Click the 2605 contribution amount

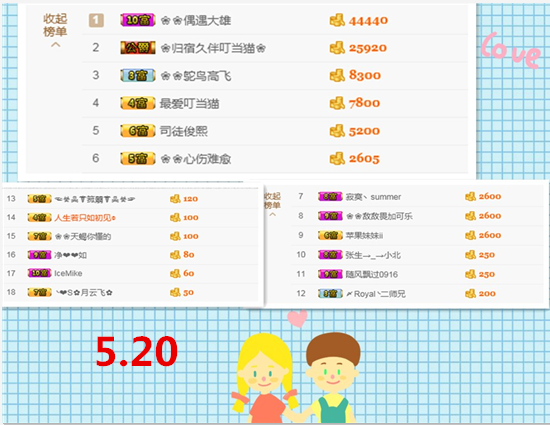click(364, 158)
